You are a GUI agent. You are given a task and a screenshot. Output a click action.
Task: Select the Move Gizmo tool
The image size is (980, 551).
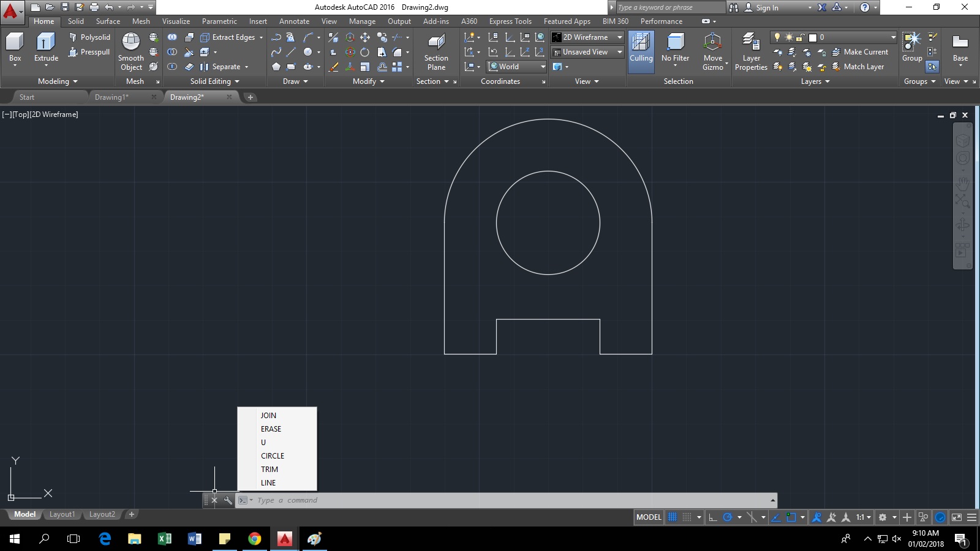(x=713, y=51)
